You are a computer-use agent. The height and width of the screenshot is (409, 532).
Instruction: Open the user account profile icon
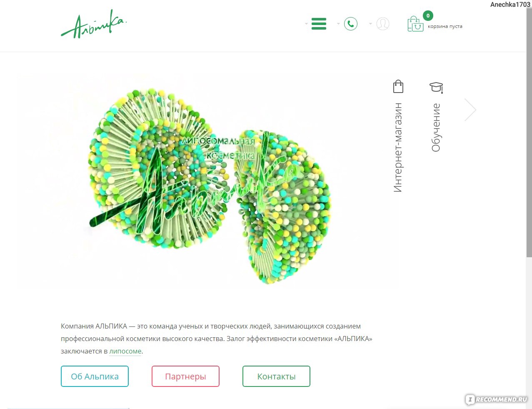tap(383, 24)
